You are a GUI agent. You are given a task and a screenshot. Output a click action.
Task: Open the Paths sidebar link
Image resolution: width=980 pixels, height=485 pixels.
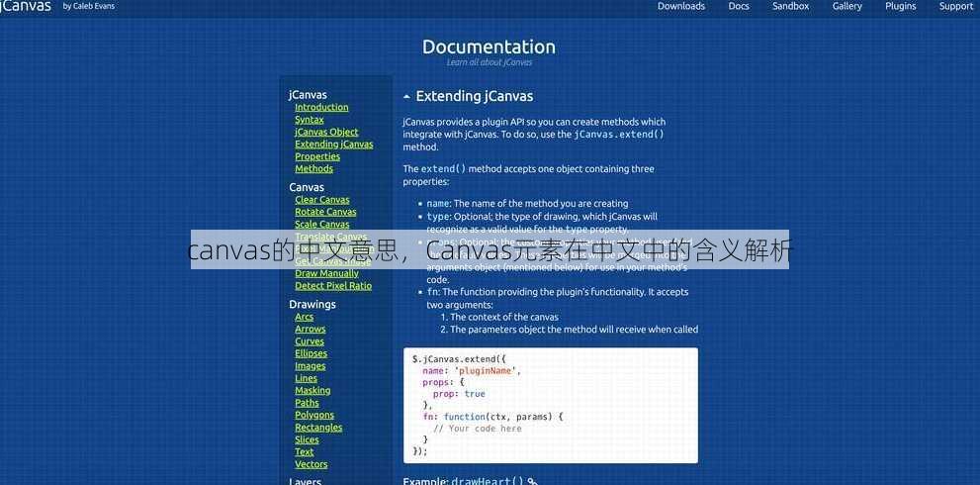coord(307,403)
